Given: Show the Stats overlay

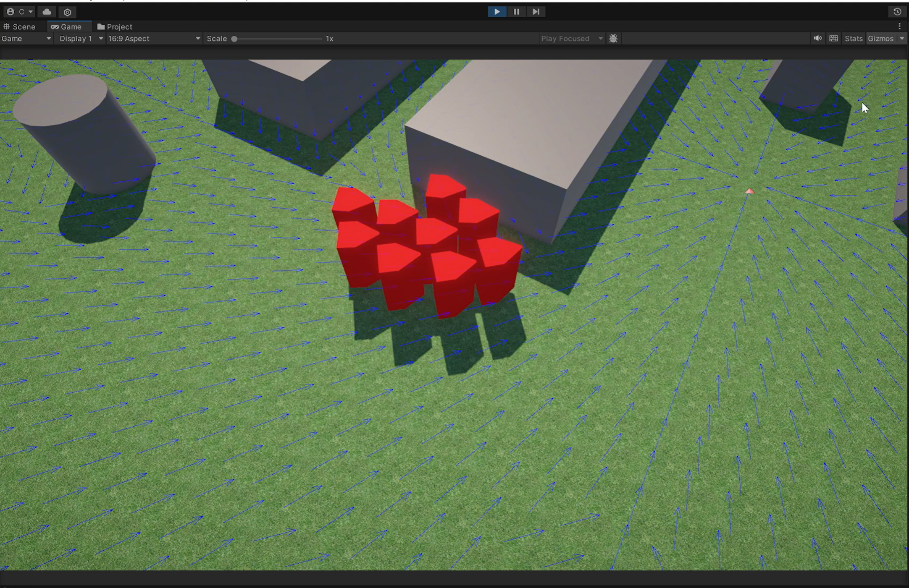Looking at the screenshot, I should click(x=854, y=39).
